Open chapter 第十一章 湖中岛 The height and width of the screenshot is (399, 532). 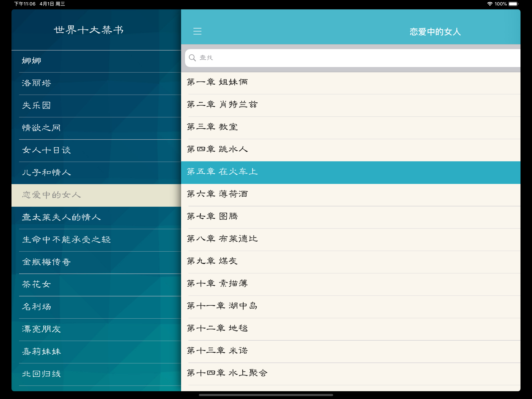(x=351, y=307)
